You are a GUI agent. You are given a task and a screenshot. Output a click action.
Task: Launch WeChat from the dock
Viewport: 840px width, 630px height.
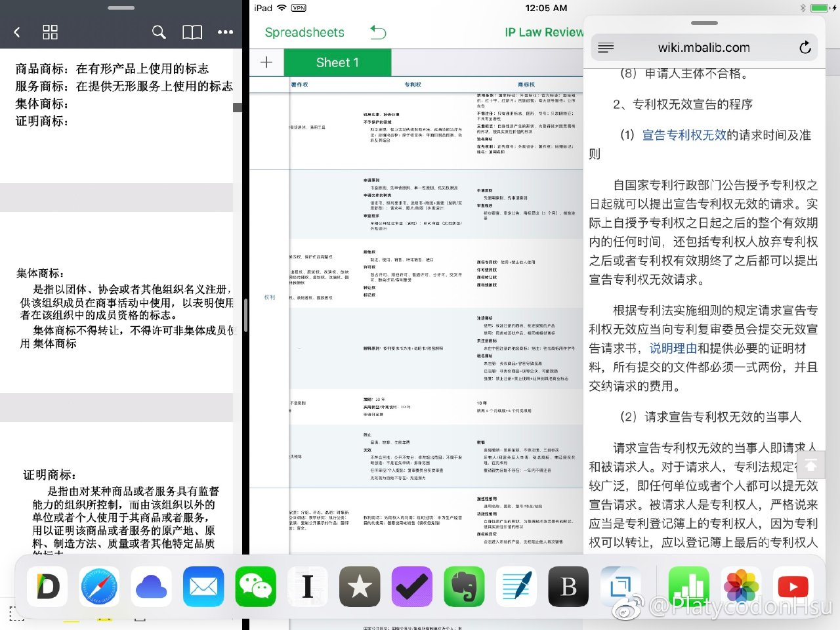[255, 586]
